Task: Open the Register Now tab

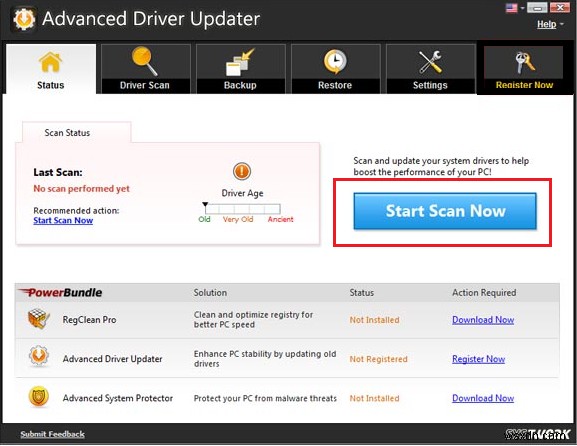Action: point(524,69)
